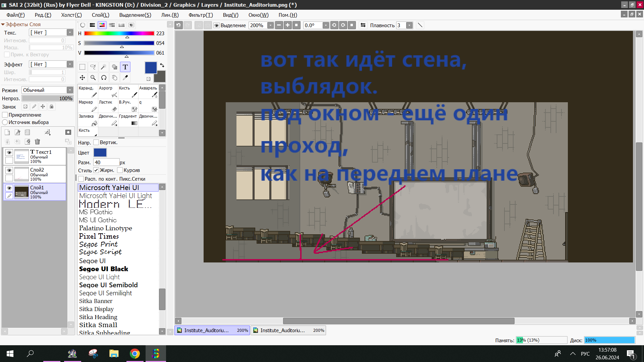This screenshot has height=362, width=644.
Task: Uncheck the Жирн. bold checkbox
Action: click(96, 170)
